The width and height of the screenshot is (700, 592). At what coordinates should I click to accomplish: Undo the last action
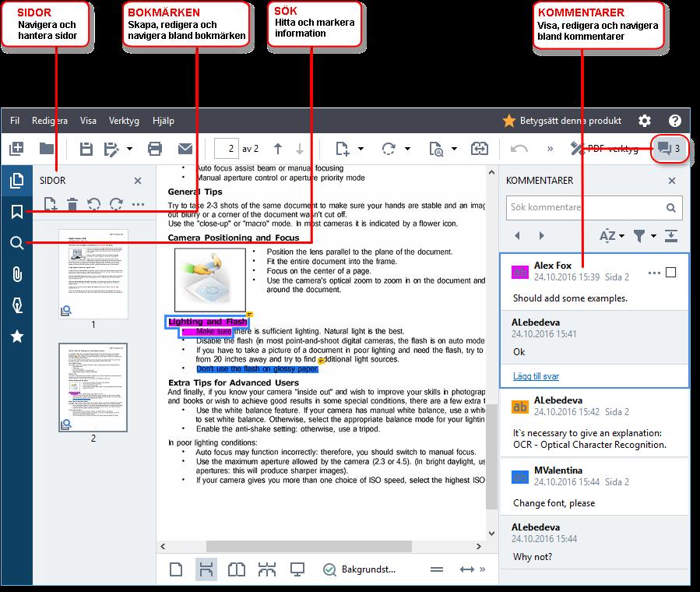tap(519, 149)
